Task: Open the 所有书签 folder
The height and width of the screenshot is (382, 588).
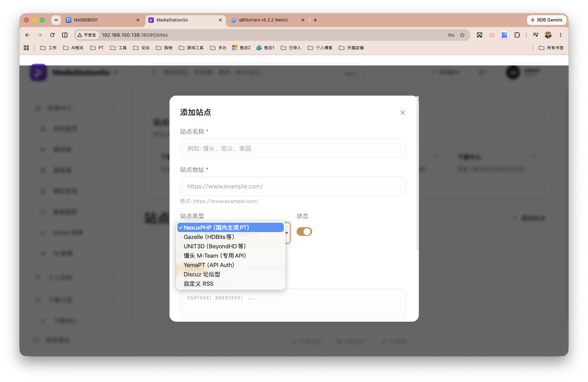Action: coord(551,48)
